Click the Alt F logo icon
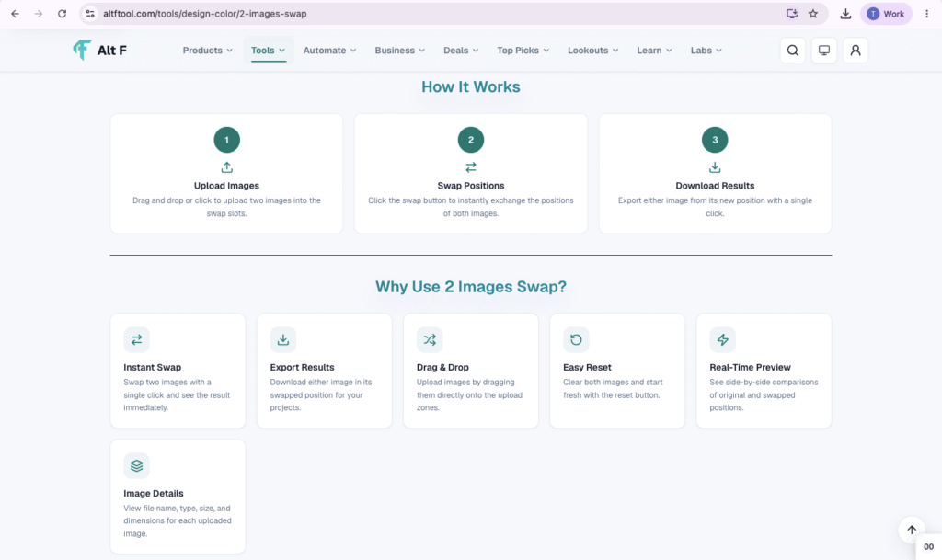 [x=82, y=50]
